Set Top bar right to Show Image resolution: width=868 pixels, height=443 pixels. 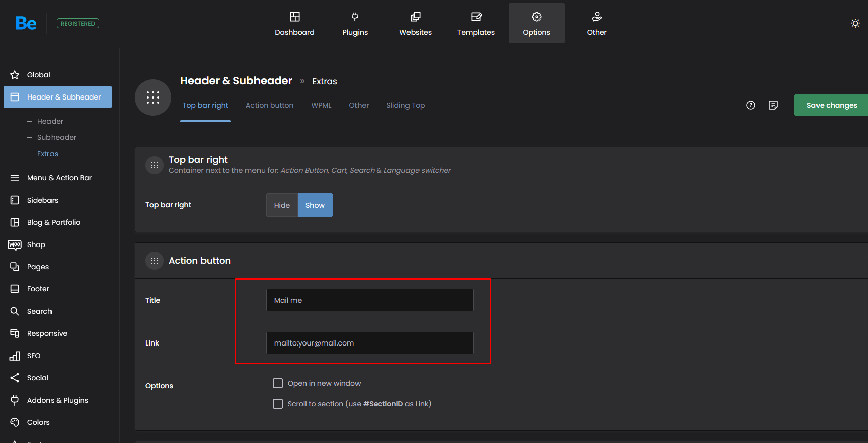(315, 205)
